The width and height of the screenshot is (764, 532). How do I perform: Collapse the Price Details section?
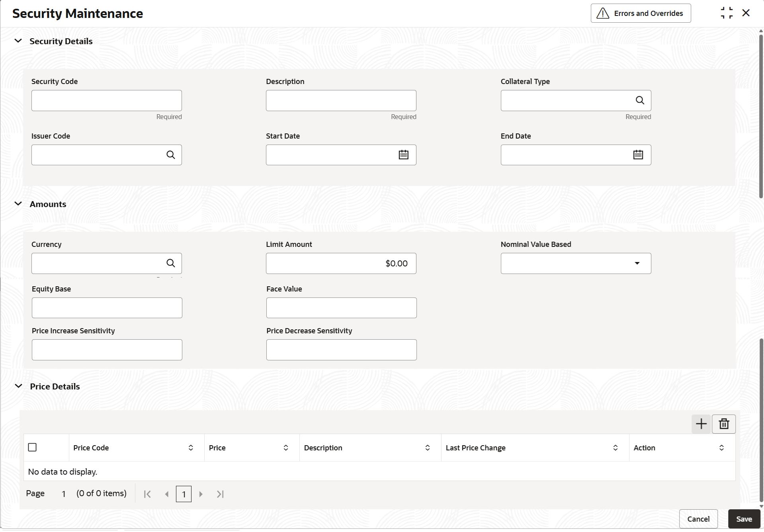coord(18,386)
